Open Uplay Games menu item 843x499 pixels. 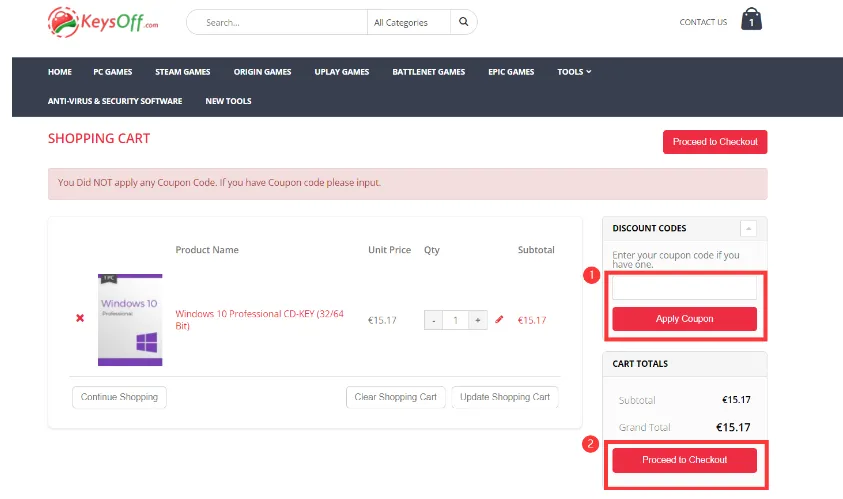coord(341,72)
